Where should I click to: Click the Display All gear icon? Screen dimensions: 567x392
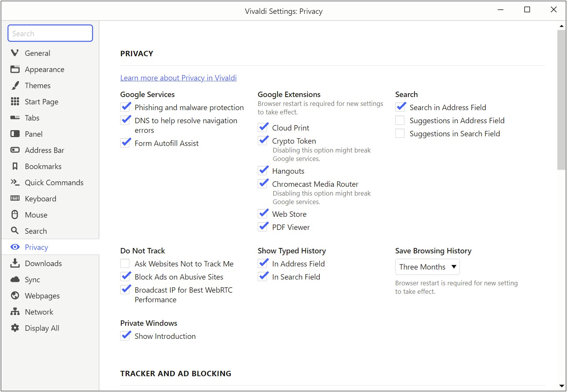point(15,328)
